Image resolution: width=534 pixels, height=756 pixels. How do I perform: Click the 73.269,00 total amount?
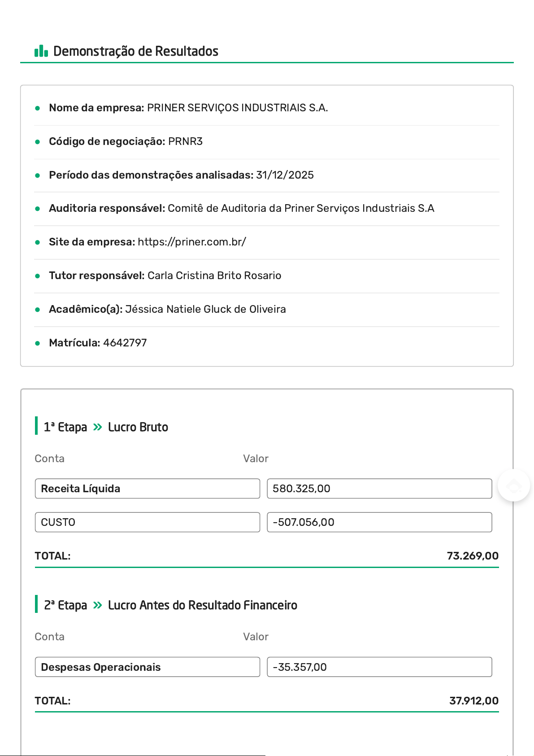tap(472, 556)
